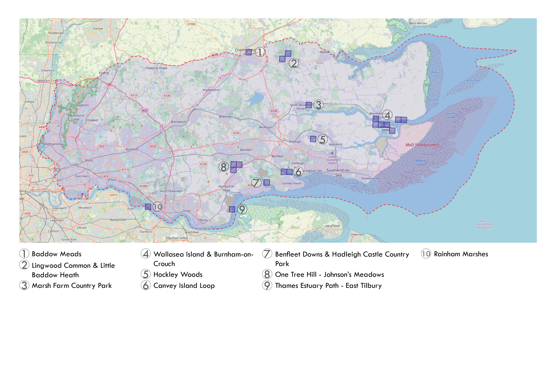Click the legend number 1 circle icon

coord(24,254)
